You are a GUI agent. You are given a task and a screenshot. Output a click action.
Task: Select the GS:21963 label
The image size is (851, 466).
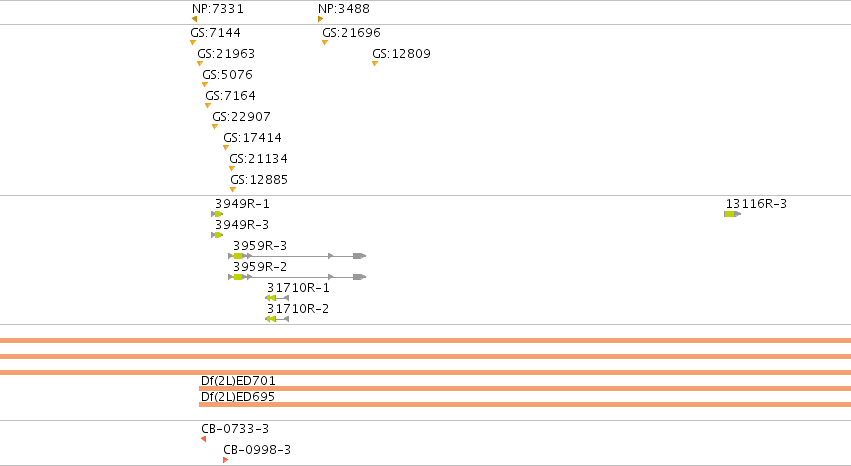[x=226, y=54]
